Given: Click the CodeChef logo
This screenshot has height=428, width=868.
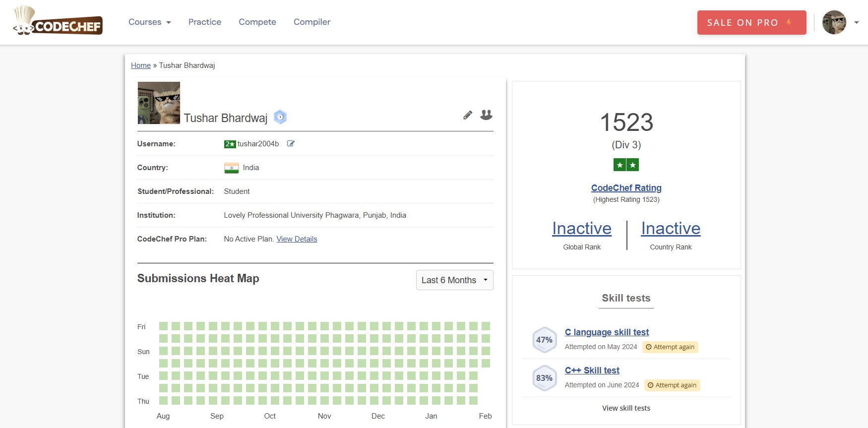Looking at the screenshot, I should (58, 21).
